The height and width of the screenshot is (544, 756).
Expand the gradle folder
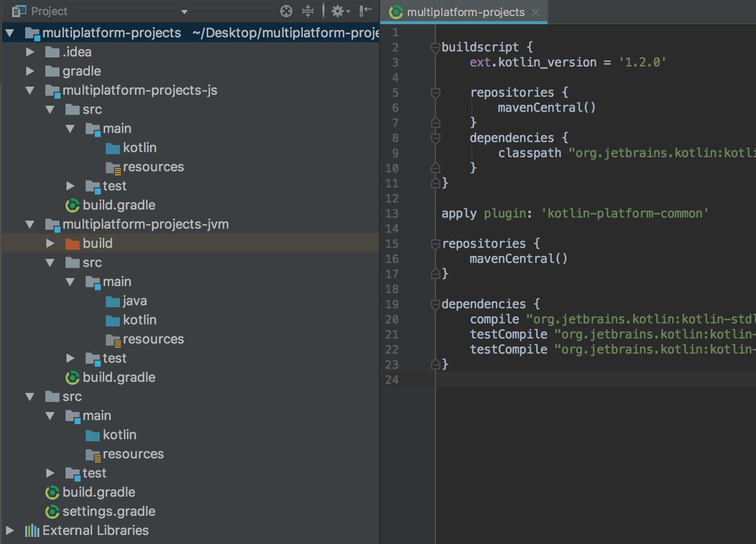click(30, 71)
